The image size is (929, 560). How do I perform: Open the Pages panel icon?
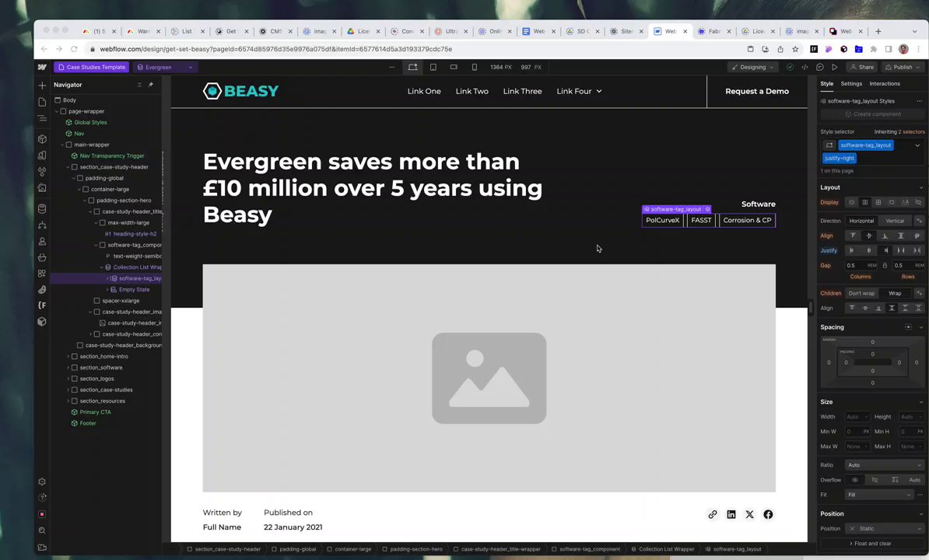42,102
